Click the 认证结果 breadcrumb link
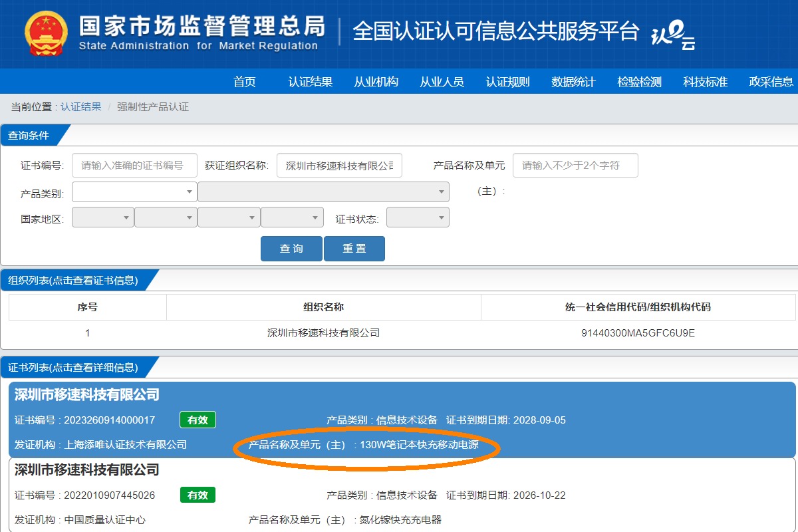798x532 pixels. [81, 106]
